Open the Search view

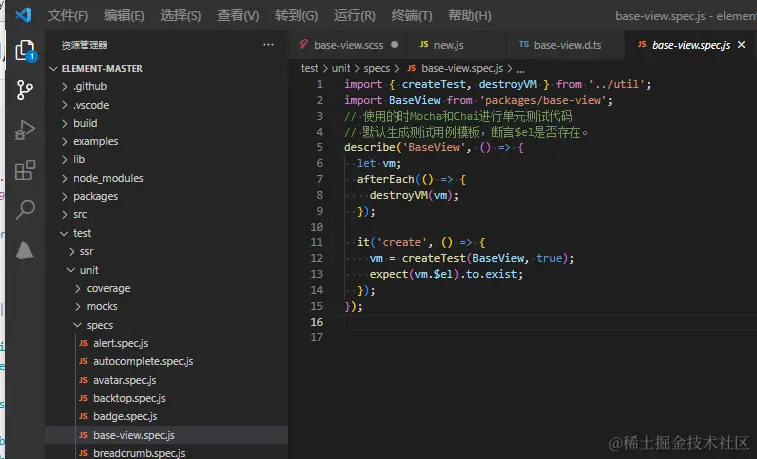(x=25, y=209)
